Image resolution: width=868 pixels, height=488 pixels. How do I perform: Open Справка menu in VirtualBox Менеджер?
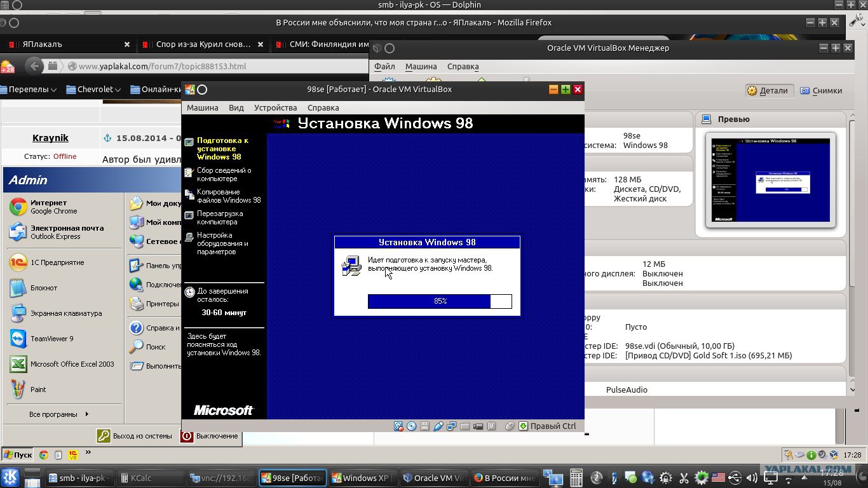tap(463, 66)
